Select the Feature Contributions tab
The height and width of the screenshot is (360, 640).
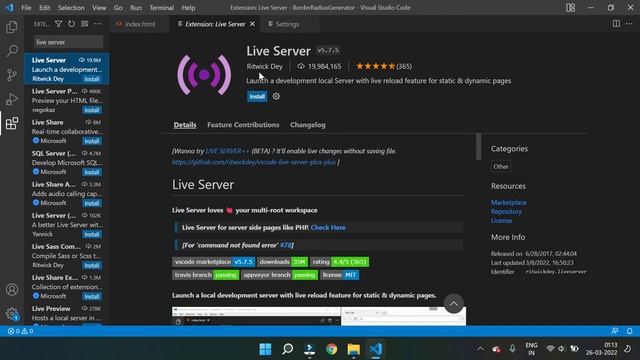(x=243, y=125)
